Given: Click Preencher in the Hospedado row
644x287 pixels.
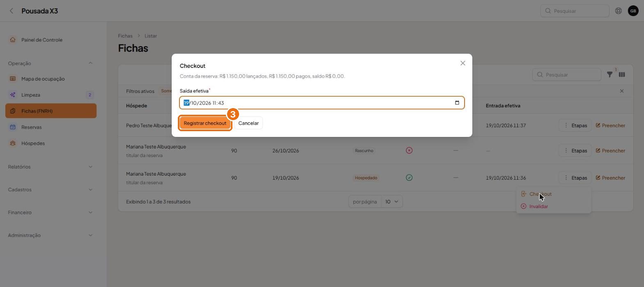Looking at the screenshot, I should point(610,178).
